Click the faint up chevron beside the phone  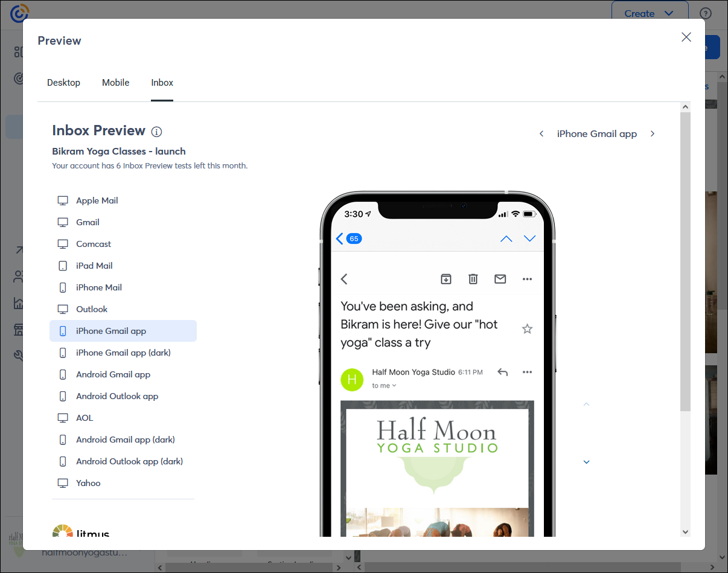586,404
